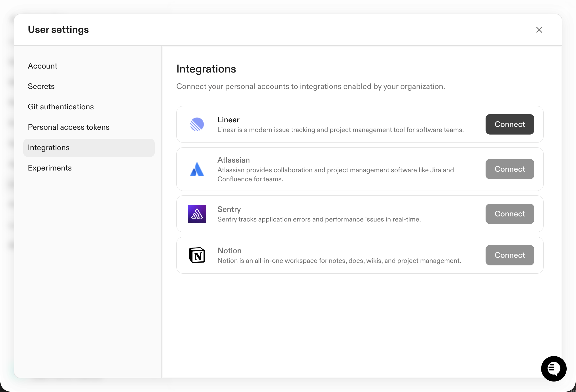Image resolution: width=576 pixels, height=392 pixels.
Task: Click the Linear integration logo
Action: (197, 124)
